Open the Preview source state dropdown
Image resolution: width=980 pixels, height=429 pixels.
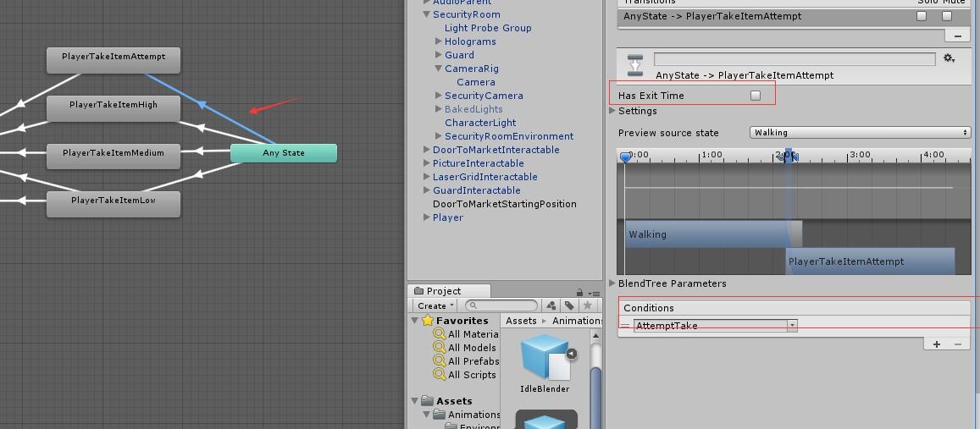click(x=860, y=132)
